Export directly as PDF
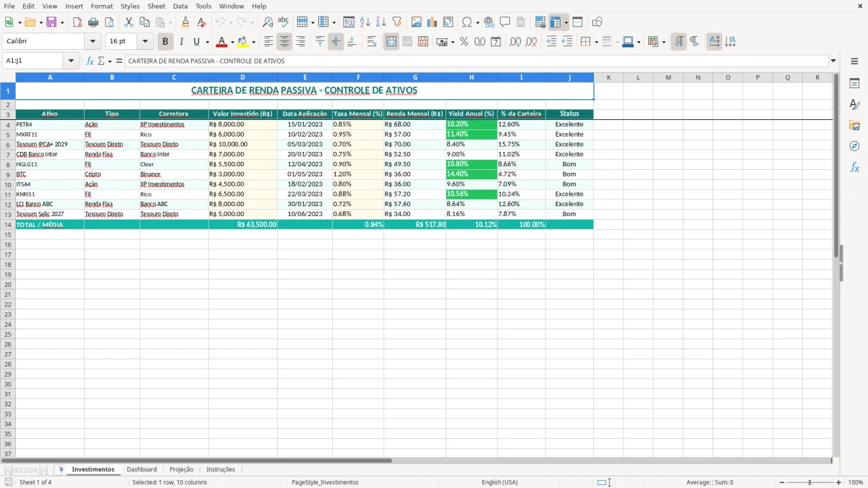868x488 pixels. tap(77, 22)
